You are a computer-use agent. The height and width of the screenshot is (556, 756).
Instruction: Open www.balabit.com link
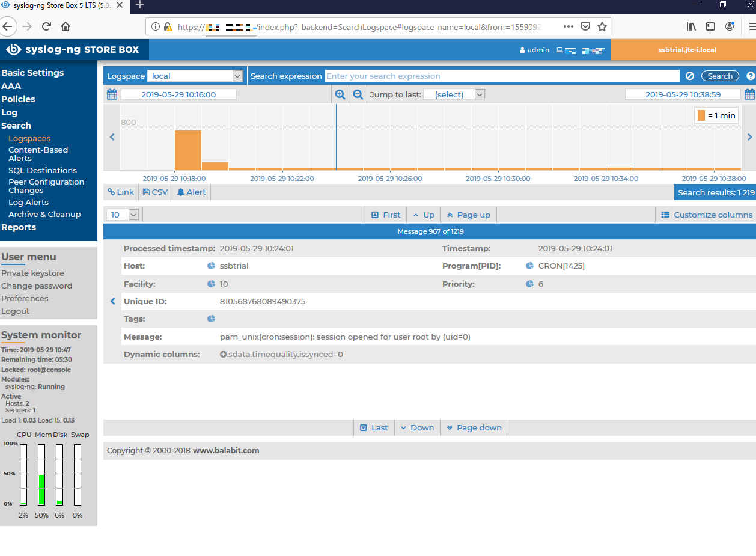(x=226, y=451)
